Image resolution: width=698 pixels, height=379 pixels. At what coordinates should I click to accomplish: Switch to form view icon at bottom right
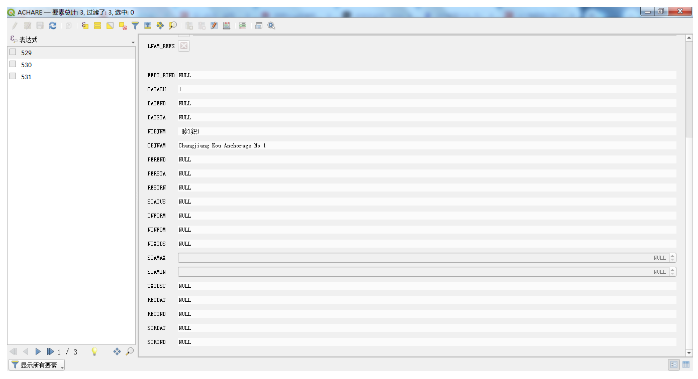(x=674, y=365)
